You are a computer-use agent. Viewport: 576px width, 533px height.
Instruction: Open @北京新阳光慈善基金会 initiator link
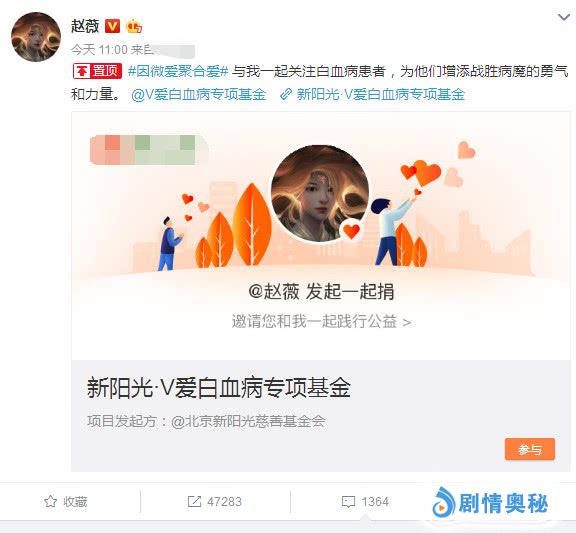click(x=248, y=421)
